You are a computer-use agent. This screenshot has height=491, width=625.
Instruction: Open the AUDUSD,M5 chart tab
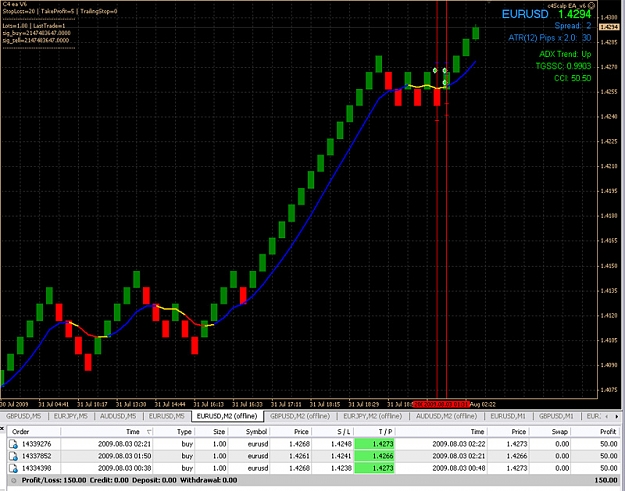118,416
